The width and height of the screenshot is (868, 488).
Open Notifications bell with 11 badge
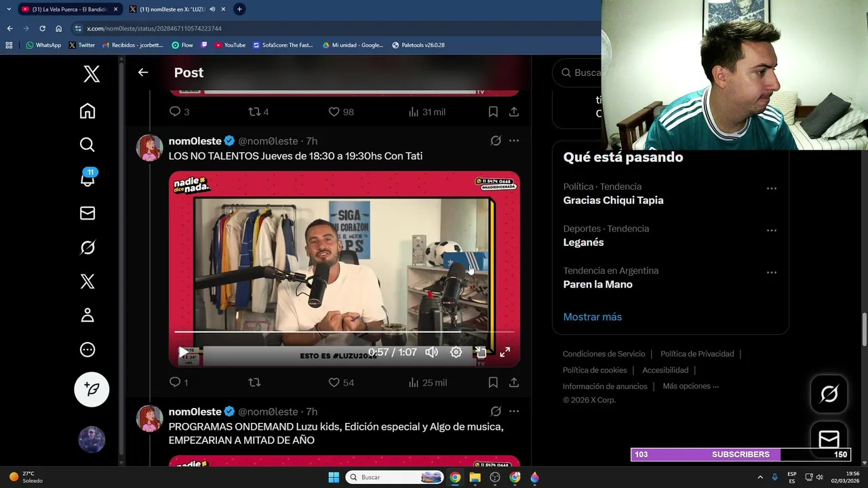point(88,178)
